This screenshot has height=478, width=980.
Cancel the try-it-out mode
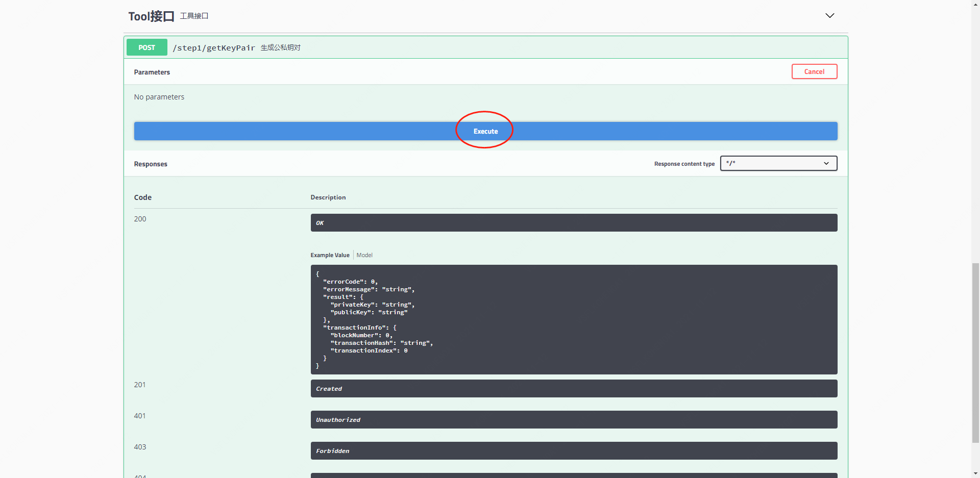pos(814,71)
